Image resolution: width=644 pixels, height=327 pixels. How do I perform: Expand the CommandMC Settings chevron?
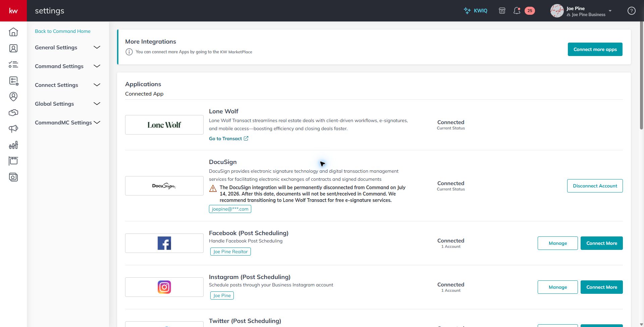tap(97, 122)
